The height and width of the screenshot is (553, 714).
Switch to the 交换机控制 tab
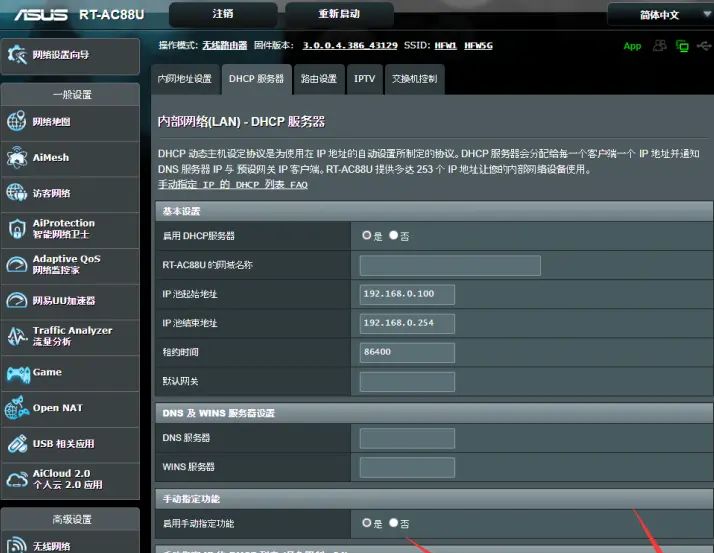pos(414,79)
